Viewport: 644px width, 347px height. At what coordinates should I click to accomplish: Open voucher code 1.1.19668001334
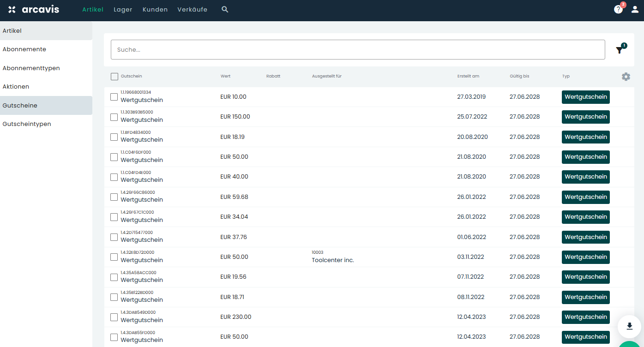pos(136,92)
